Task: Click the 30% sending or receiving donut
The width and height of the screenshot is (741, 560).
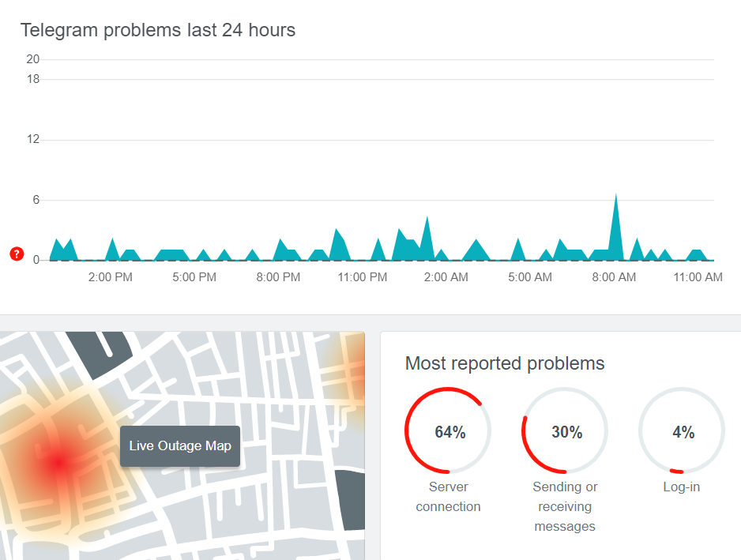Action: [x=566, y=431]
